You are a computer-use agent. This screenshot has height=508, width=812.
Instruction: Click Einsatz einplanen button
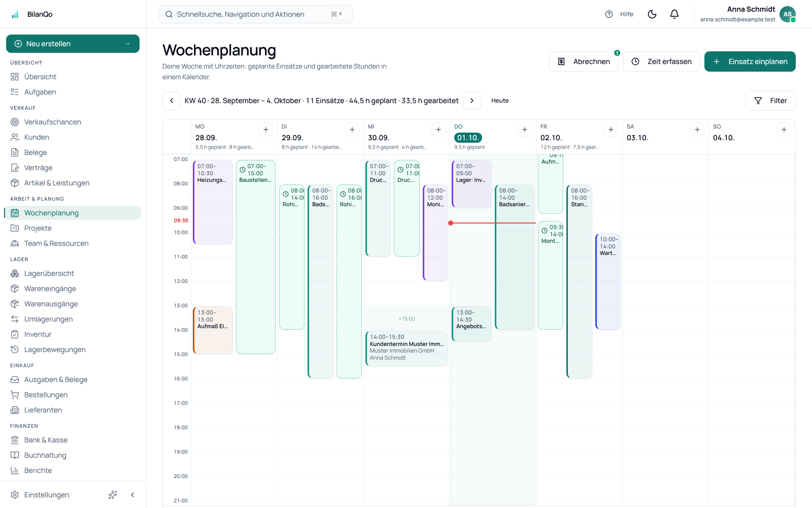point(750,61)
